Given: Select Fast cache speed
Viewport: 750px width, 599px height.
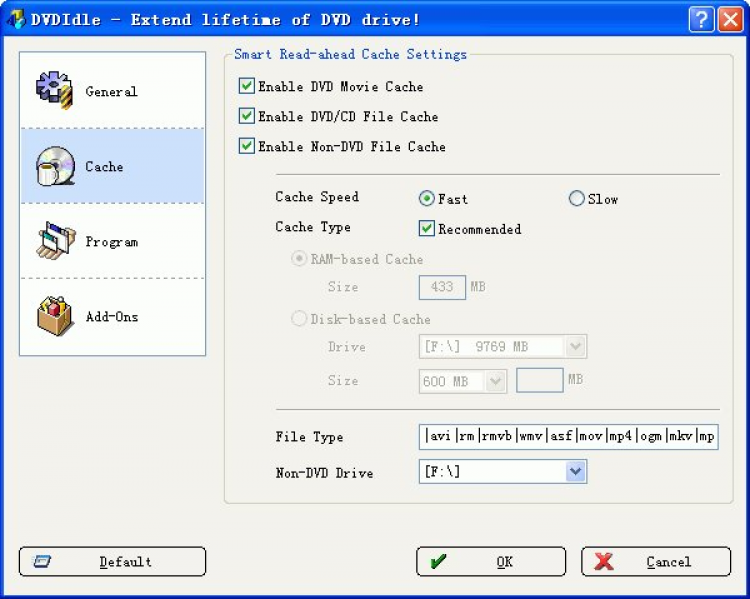Looking at the screenshot, I should 426,198.
